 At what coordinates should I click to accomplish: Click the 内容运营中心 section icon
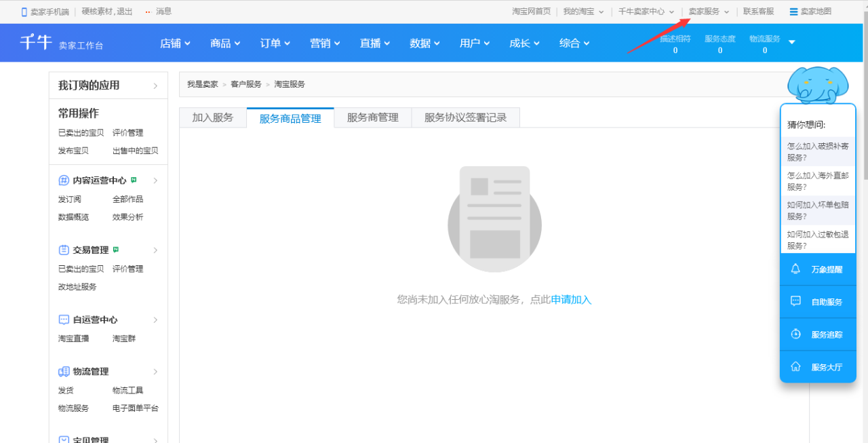click(x=64, y=180)
